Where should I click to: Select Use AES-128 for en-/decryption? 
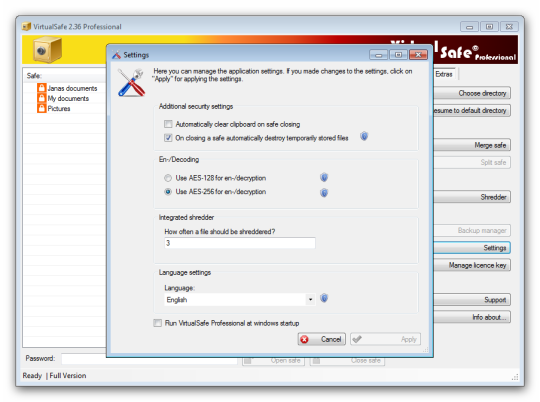point(168,178)
